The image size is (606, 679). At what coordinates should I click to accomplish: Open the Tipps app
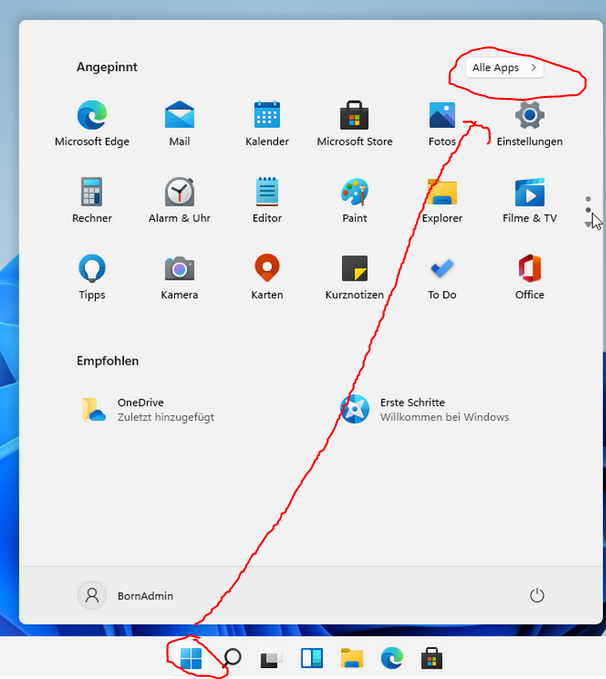tap(92, 277)
